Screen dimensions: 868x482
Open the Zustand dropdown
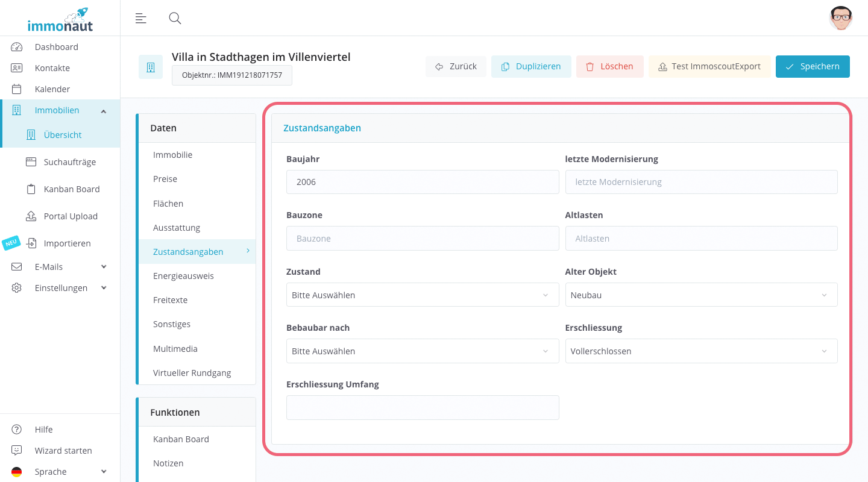(x=422, y=295)
